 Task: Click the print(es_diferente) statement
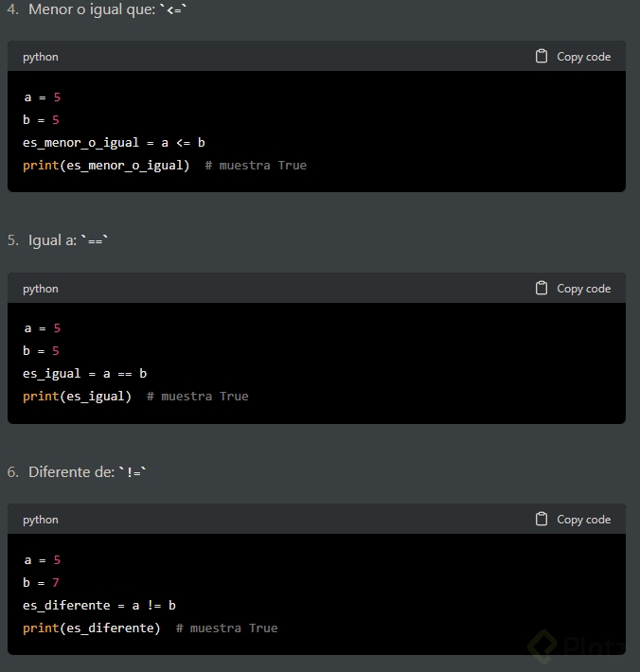point(92,628)
